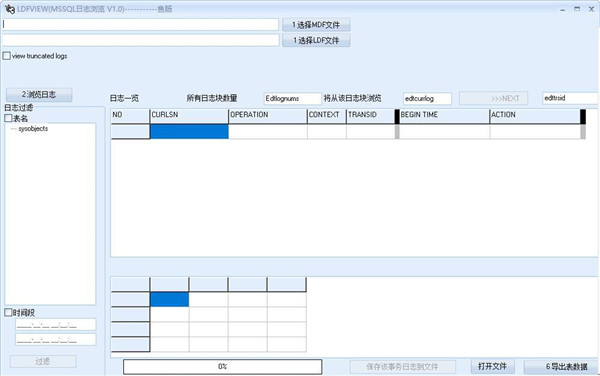
Task: Enable the view truncated logs checkbox
Action: 7,56
